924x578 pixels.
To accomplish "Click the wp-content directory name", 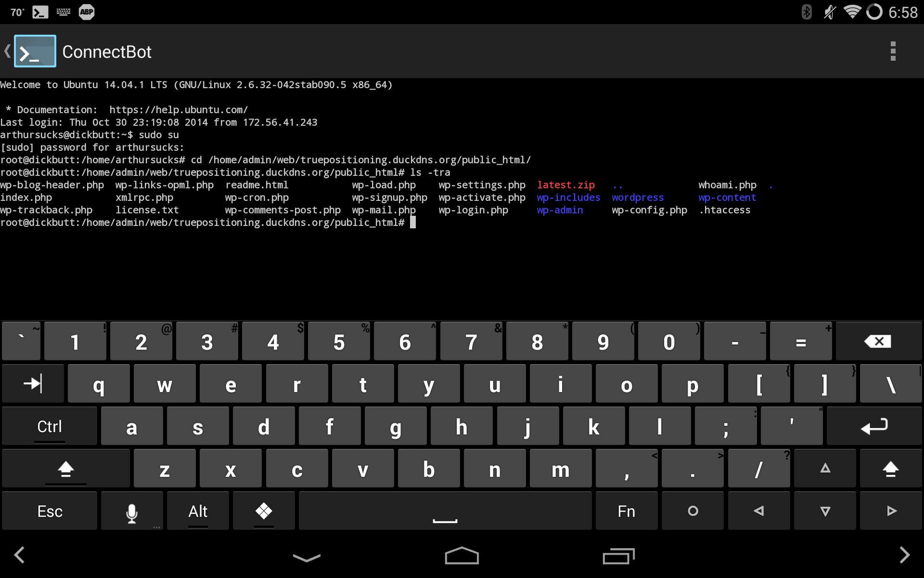I will (x=727, y=197).
